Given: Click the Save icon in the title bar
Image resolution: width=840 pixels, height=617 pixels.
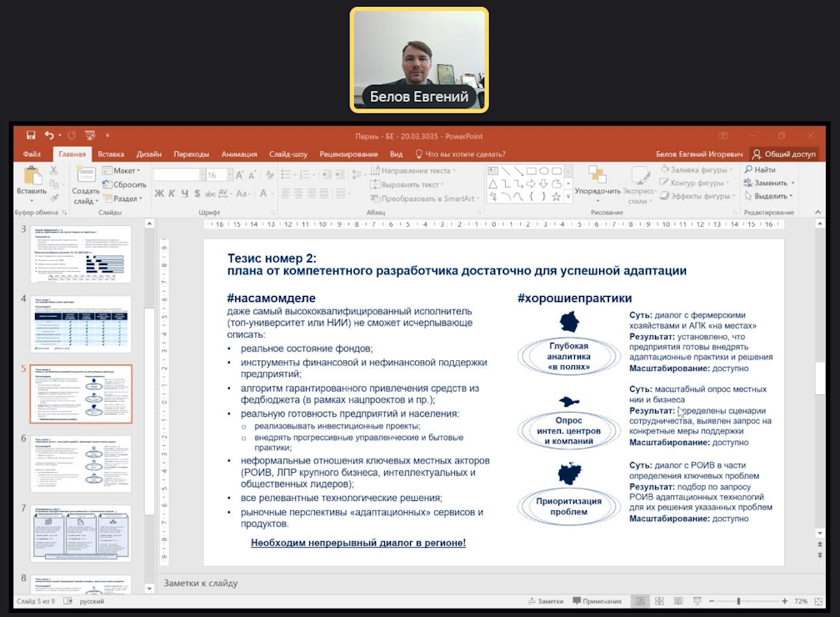Looking at the screenshot, I should point(31,136).
